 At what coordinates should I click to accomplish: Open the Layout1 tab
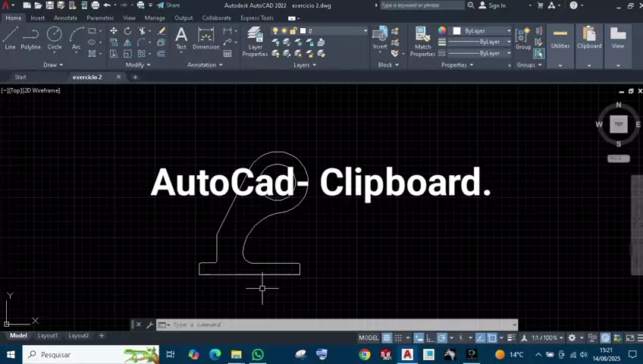click(48, 335)
